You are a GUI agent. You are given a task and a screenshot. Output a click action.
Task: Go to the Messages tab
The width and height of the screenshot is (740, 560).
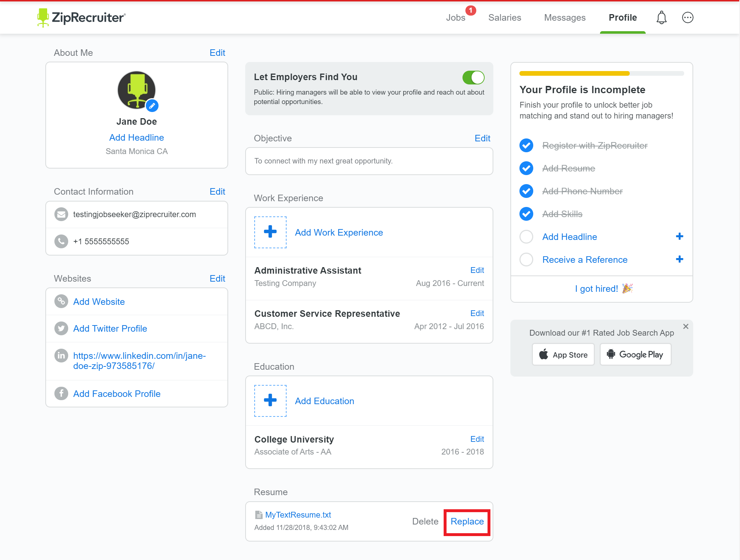click(x=565, y=17)
